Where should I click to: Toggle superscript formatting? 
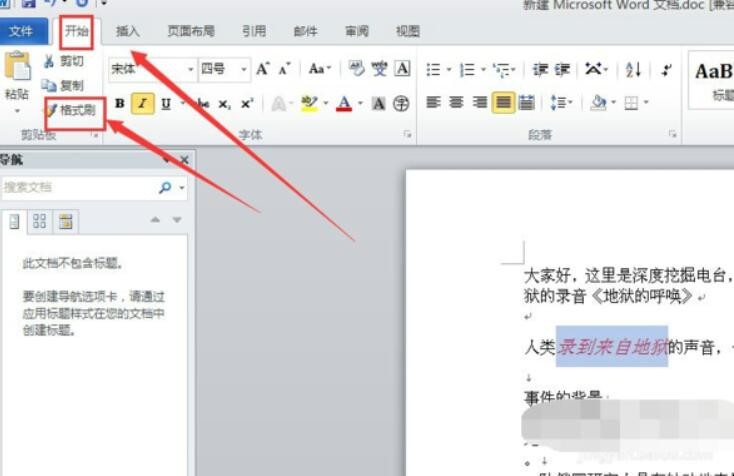point(247,103)
